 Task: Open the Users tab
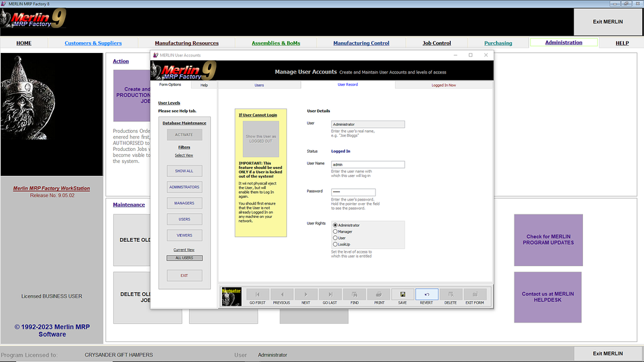(x=259, y=85)
